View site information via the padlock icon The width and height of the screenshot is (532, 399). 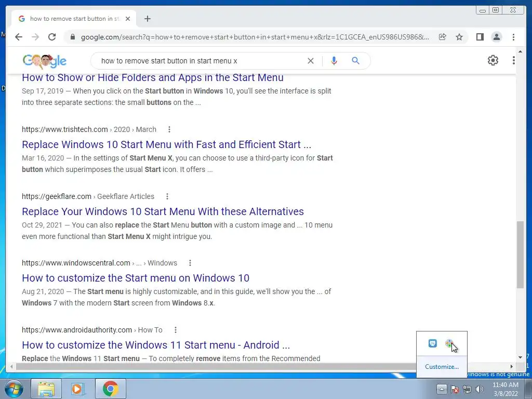(x=72, y=37)
